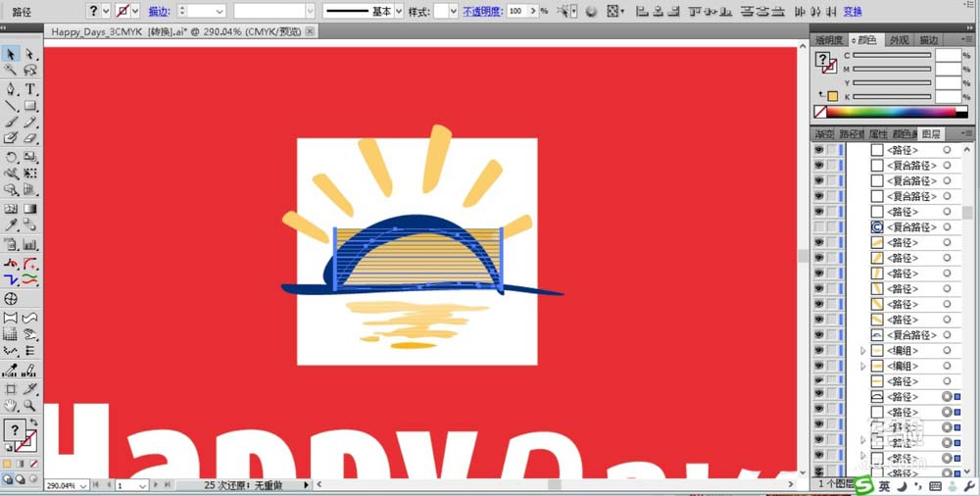980x496 pixels.
Task: Click the Sogou S input method tray icon
Action: point(863,485)
